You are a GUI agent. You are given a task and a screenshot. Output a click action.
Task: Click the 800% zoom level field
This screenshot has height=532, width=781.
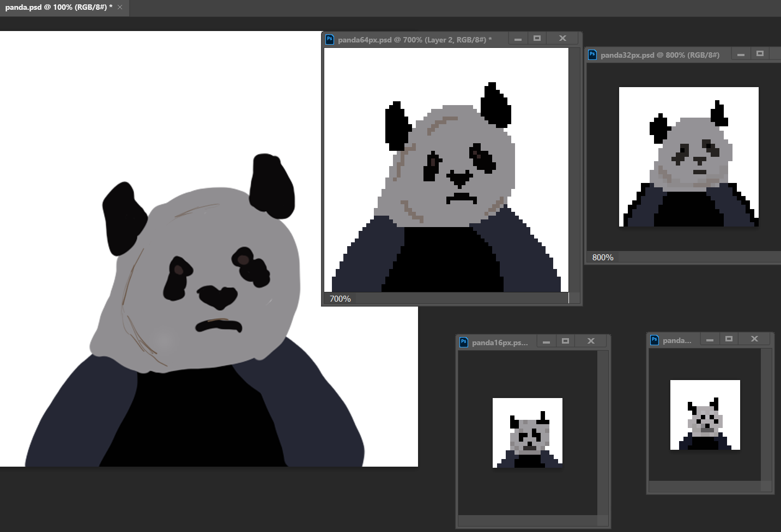pos(603,257)
